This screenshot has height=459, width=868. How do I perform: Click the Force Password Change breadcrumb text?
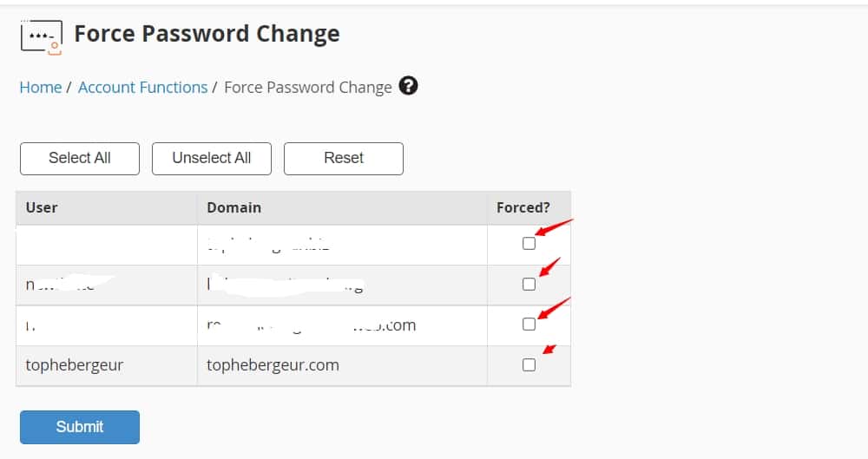click(308, 88)
